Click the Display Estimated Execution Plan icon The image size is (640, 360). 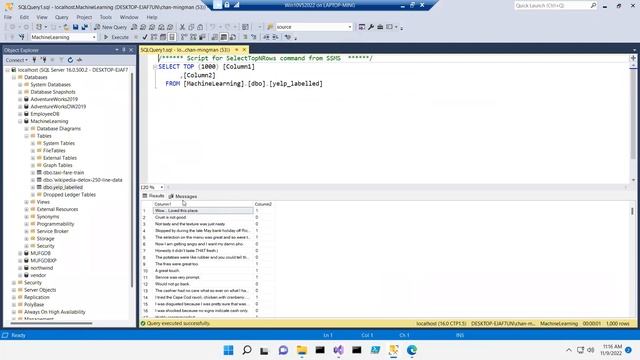(x=154, y=37)
